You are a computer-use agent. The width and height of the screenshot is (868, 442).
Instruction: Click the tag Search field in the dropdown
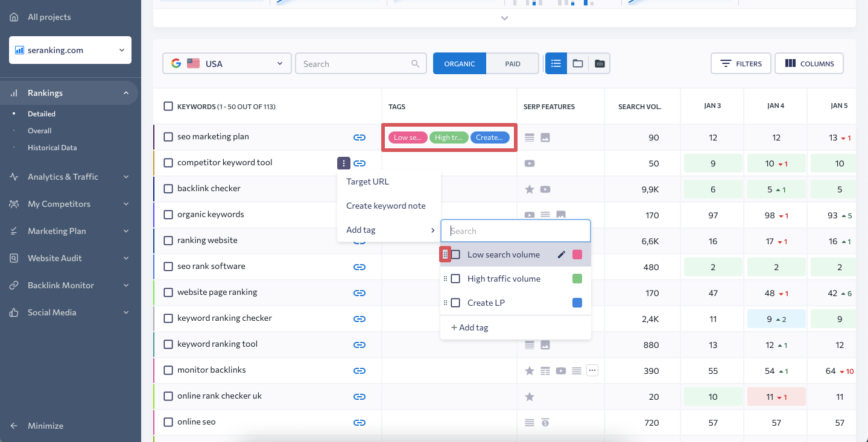pos(516,230)
